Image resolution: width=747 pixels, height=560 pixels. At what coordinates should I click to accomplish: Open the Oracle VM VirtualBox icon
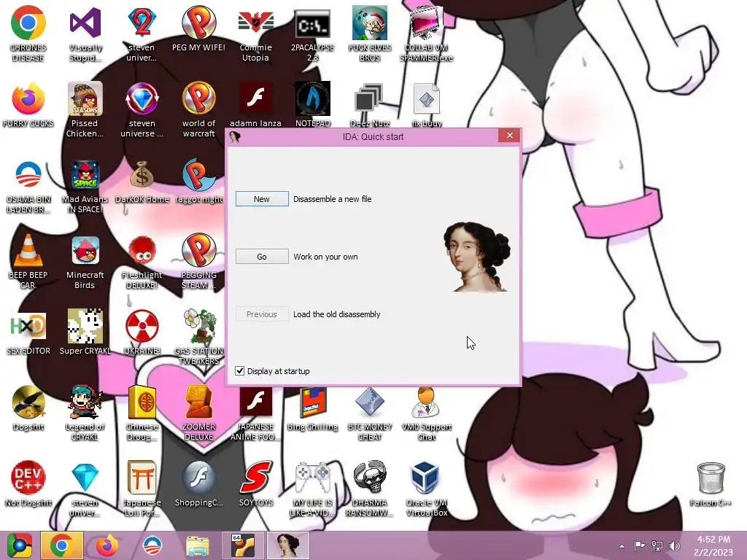[x=426, y=488]
